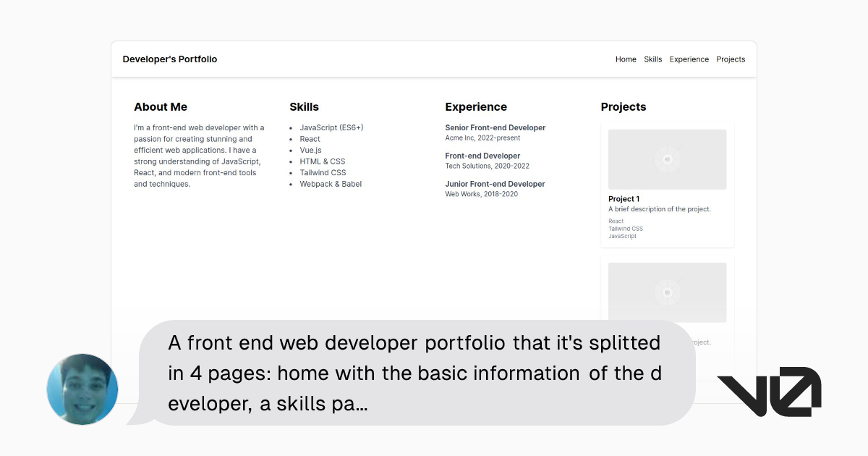Open the Home navigation item
Image resolution: width=868 pixels, height=456 pixels.
(625, 59)
